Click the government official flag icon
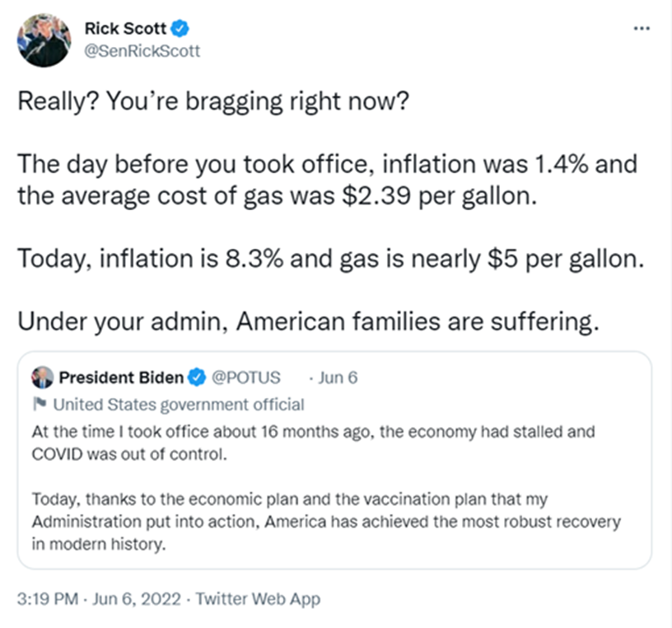Image resolution: width=672 pixels, height=628 pixels. [x=40, y=404]
